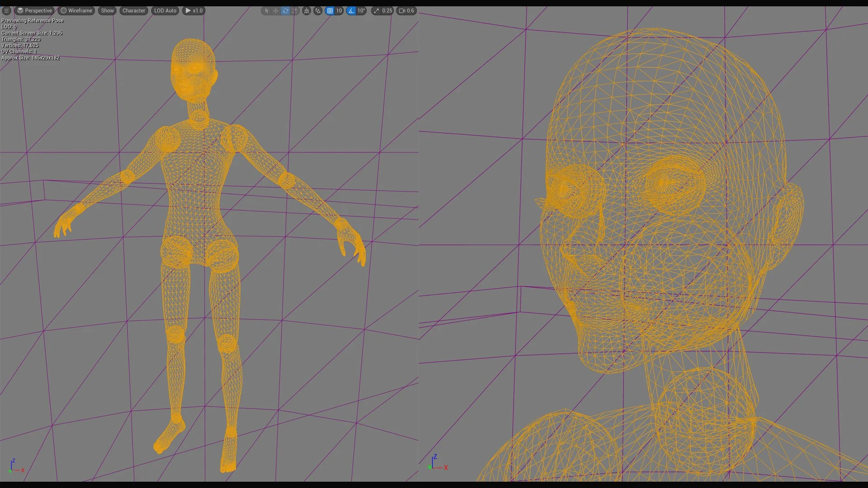Toggle the world/local coordinate system icon
Image resolution: width=868 pixels, height=488 pixels.
(x=307, y=10)
